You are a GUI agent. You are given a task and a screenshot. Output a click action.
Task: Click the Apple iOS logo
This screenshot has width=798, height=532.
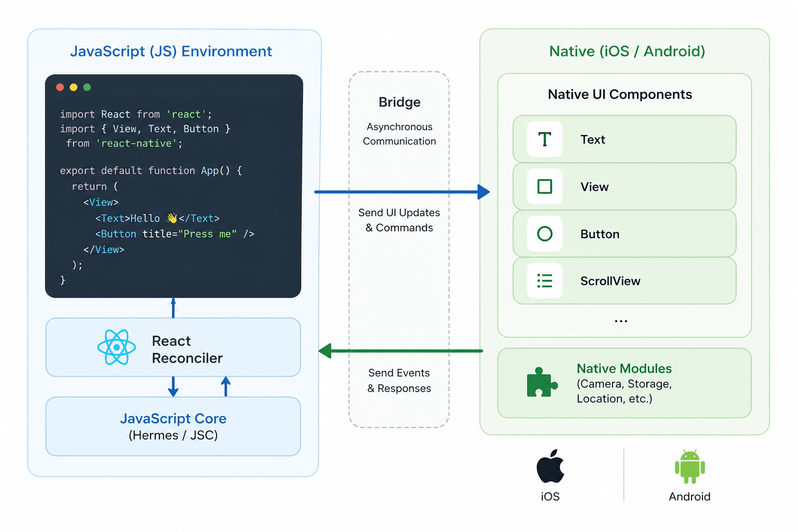[550, 466]
